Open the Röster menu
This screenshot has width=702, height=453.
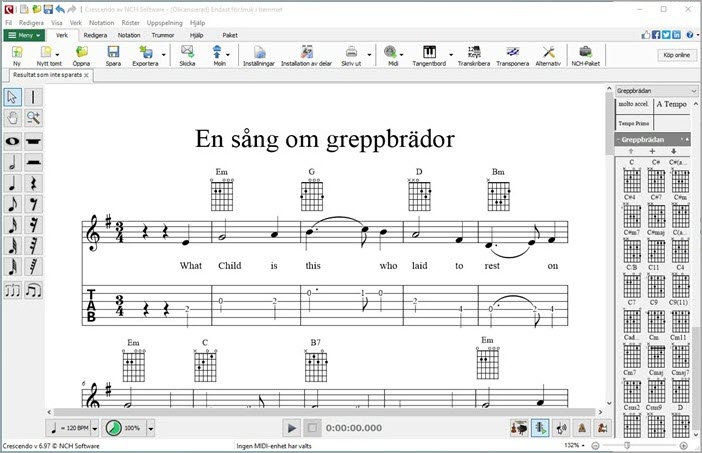coord(130,23)
